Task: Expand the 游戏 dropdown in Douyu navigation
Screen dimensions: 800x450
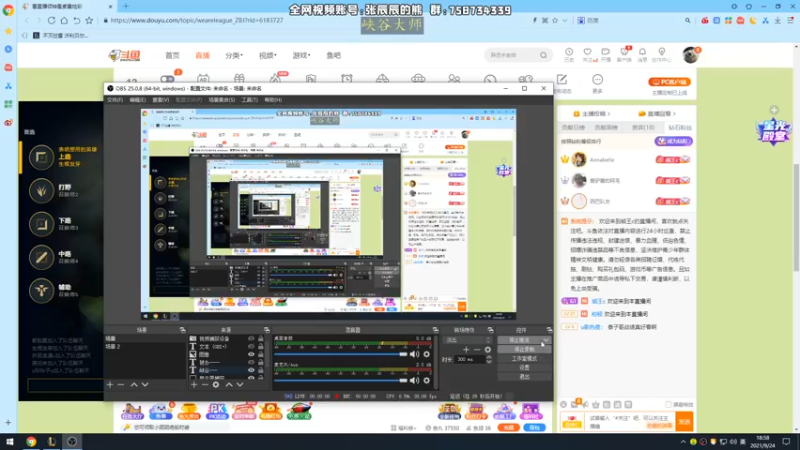Action: click(x=301, y=55)
